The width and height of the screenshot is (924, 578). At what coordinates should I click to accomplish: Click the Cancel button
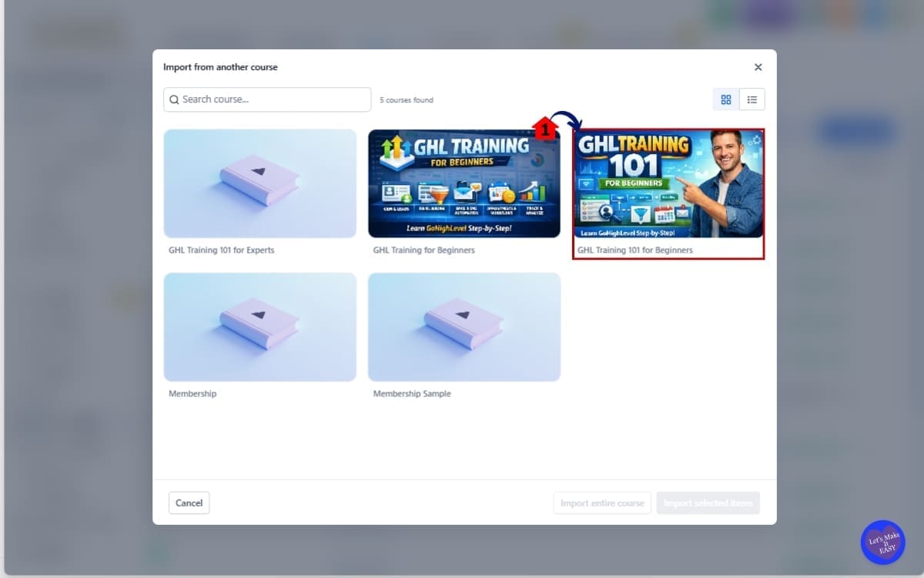click(x=189, y=503)
